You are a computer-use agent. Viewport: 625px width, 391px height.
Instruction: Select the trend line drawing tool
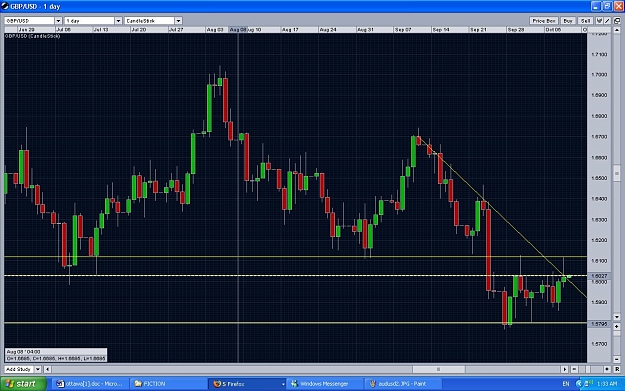607,21
